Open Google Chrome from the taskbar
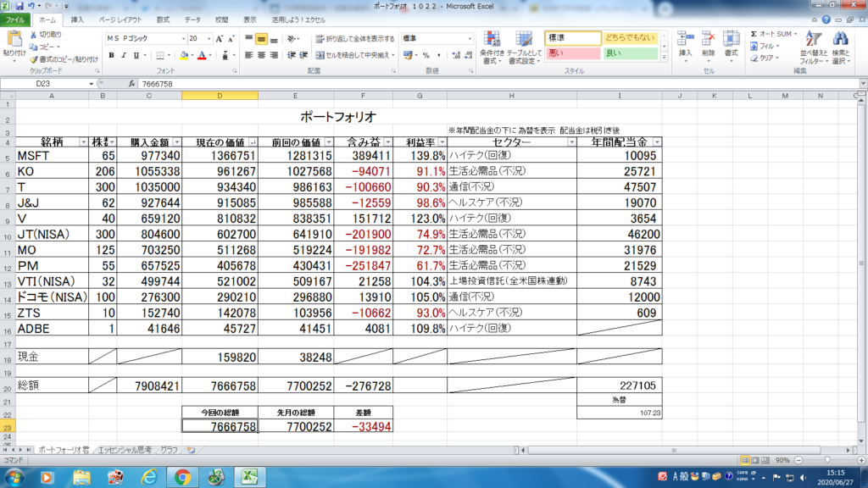 [182, 477]
